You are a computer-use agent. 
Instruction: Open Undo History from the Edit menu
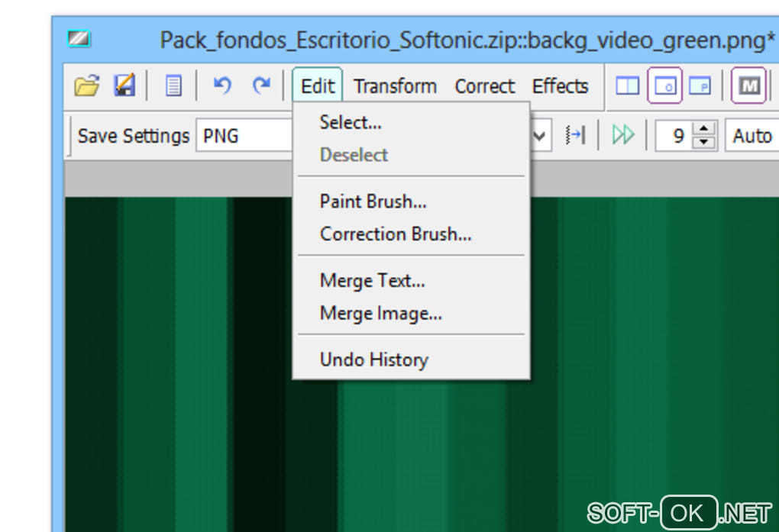coord(411,360)
